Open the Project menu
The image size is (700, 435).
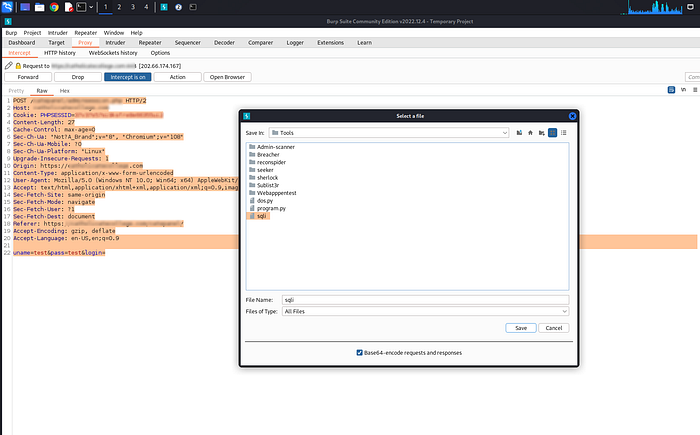32,33
